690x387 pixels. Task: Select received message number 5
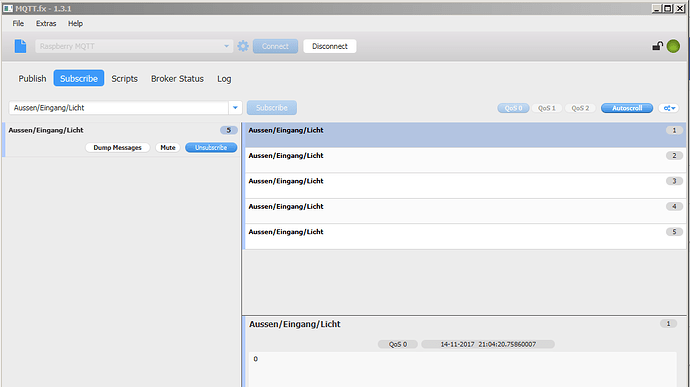(465, 236)
